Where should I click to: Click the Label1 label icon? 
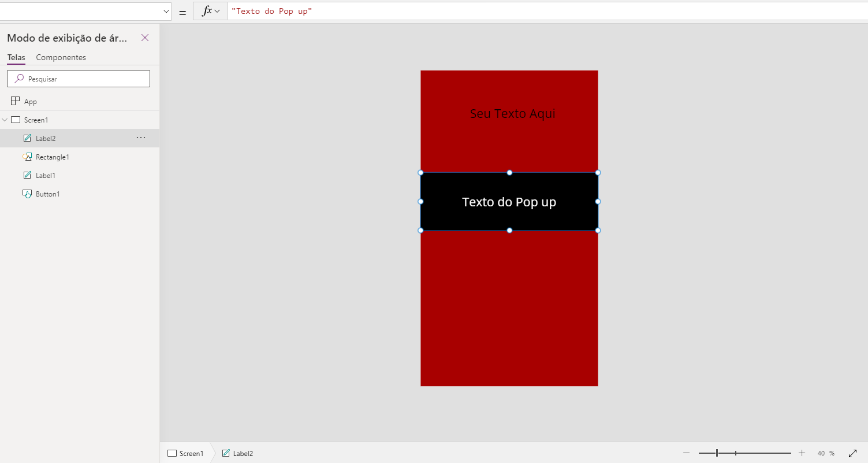[x=27, y=175]
